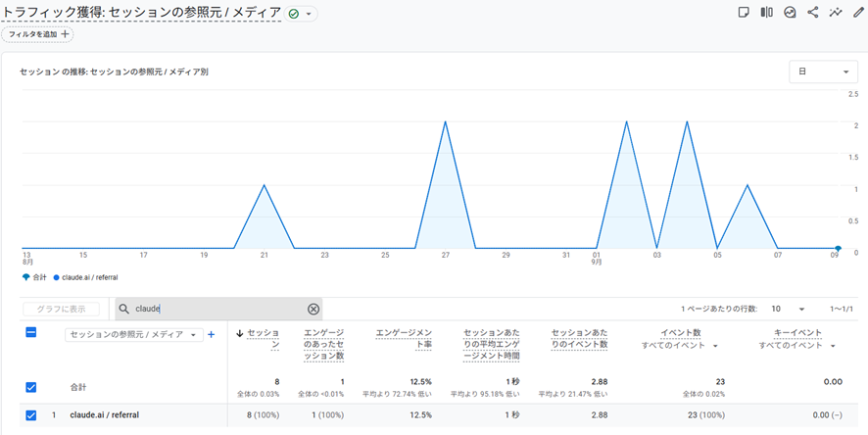This screenshot has height=435, width=868.
Task: Open the 日 granularity dropdown
Action: click(822, 72)
